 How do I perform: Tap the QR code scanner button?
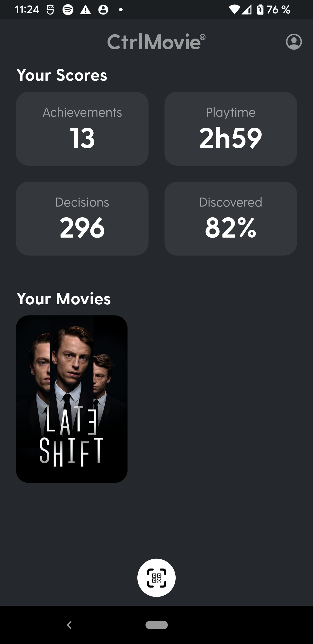pos(156,578)
